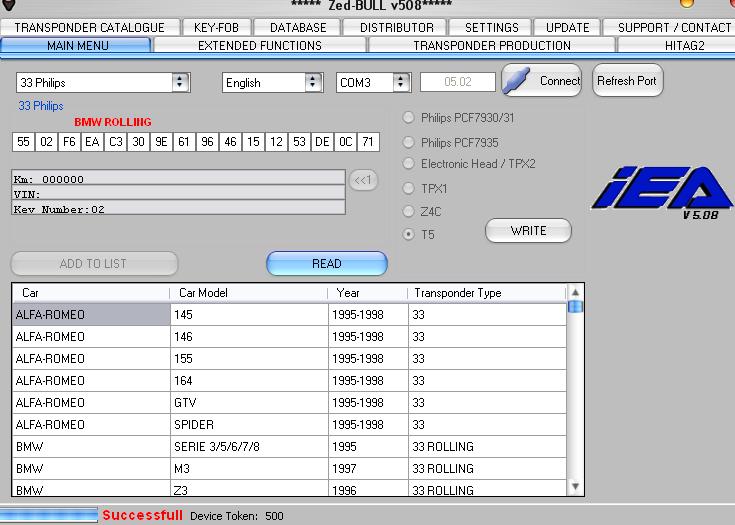Click the red Successfull status text
This screenshot has width=735, height=525.
coord(142,515)
